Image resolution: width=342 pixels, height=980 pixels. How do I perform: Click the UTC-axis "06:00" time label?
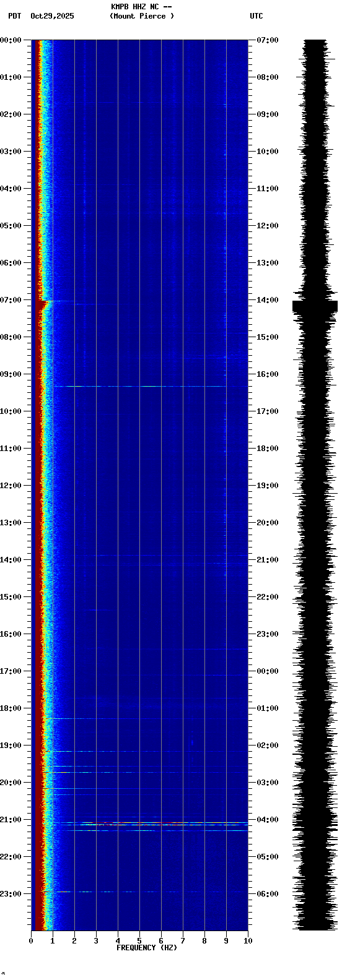[268, 894]
